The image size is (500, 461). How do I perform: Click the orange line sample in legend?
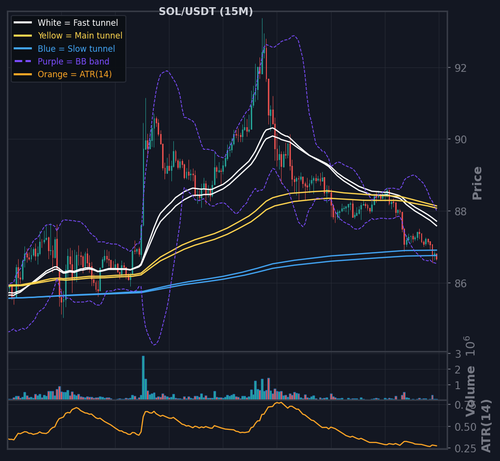tap(23, 74)
